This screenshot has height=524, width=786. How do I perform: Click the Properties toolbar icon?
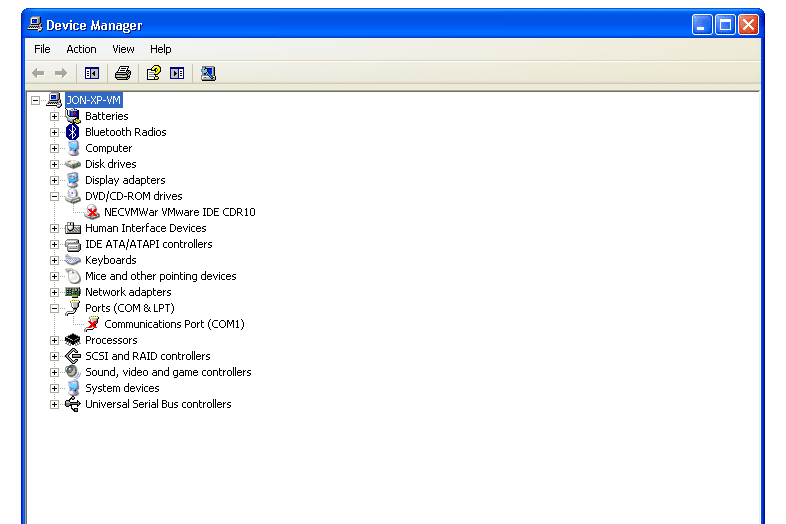point(153,73)
